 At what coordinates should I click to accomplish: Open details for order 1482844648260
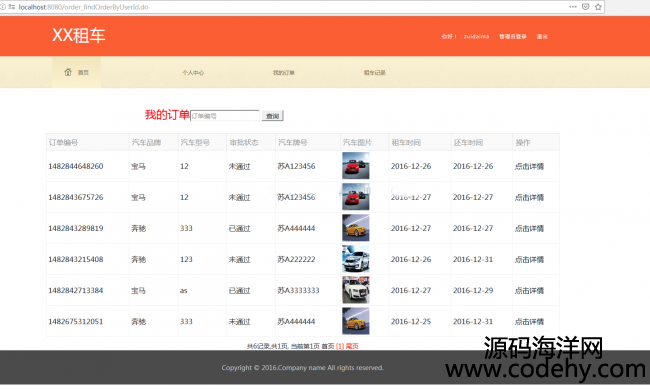point(529,166)
